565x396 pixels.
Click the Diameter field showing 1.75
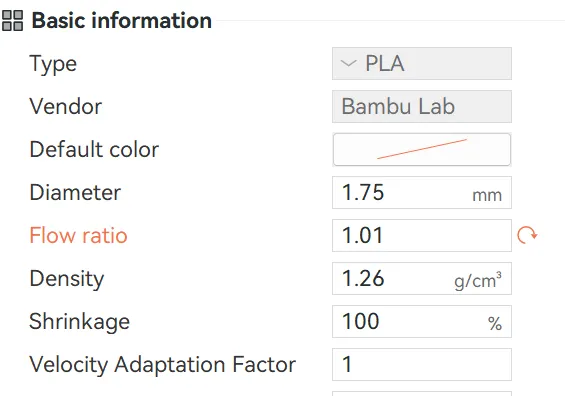(x=422, y=192)
